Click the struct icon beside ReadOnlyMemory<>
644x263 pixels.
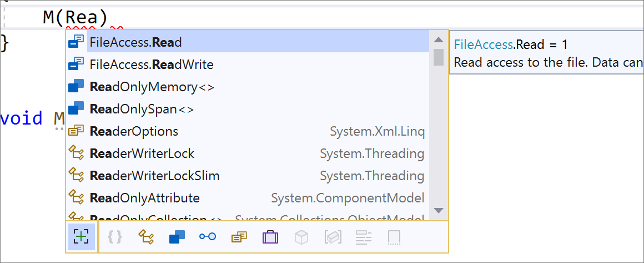tap(76, 86)
